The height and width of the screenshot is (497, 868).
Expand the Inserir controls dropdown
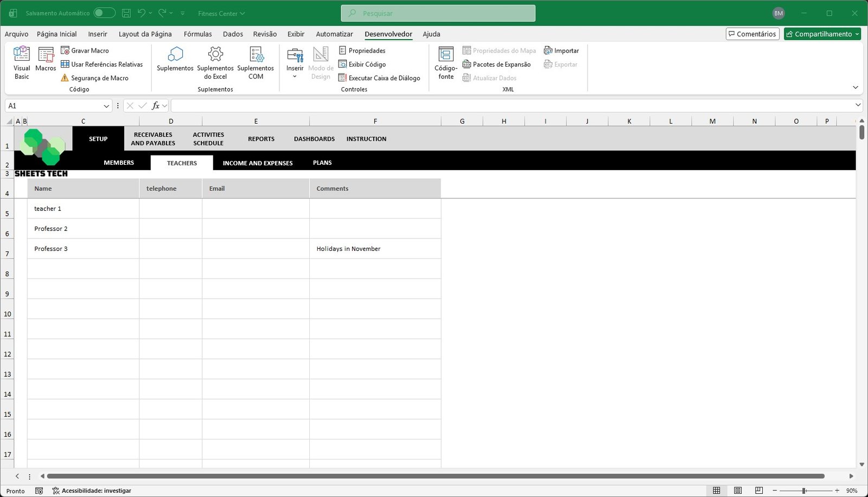295,76
